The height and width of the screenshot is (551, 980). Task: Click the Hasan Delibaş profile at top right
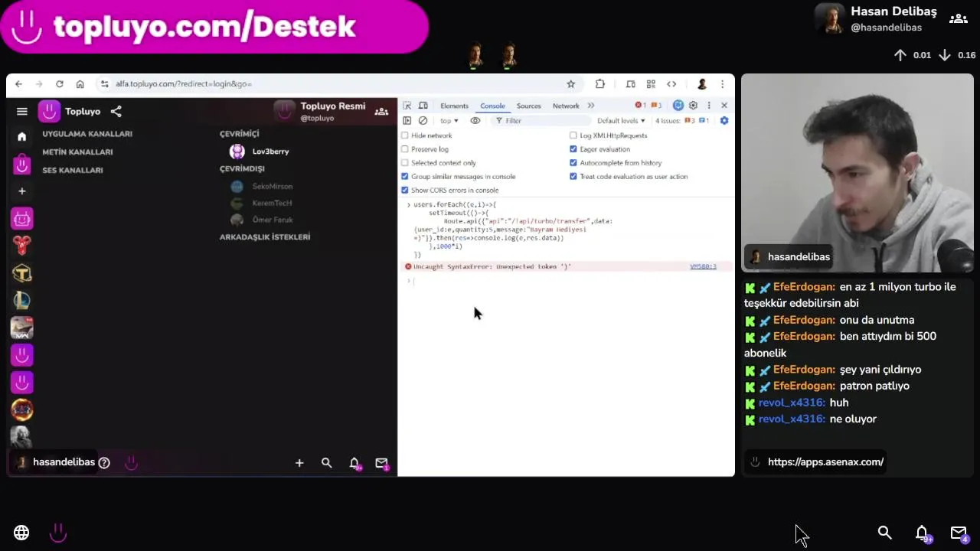coord(876,19)
